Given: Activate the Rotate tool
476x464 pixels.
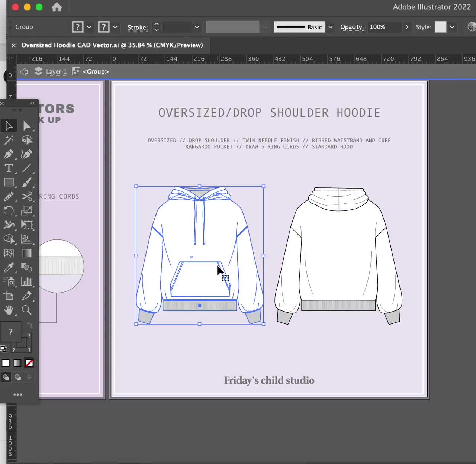Looking at the screenshot, I should point(9,210).
